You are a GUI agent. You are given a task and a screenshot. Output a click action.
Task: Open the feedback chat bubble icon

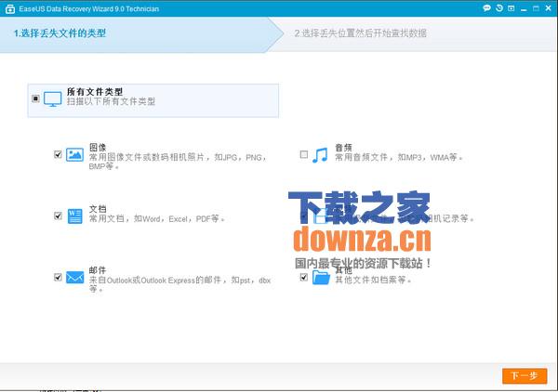click(486, 7)
